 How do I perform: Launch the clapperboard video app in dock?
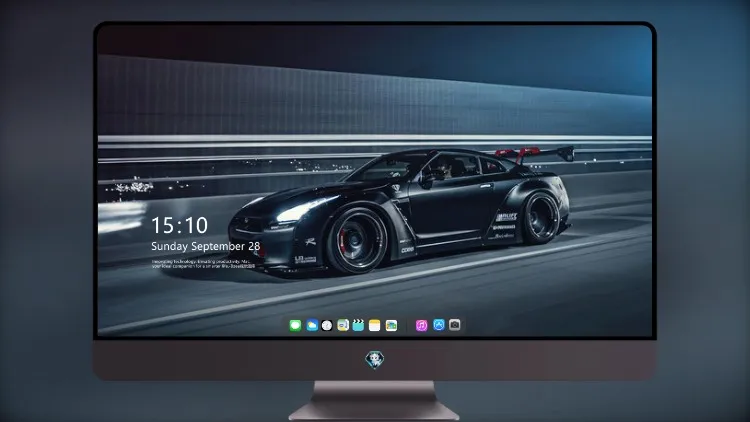tap(358, 326)
